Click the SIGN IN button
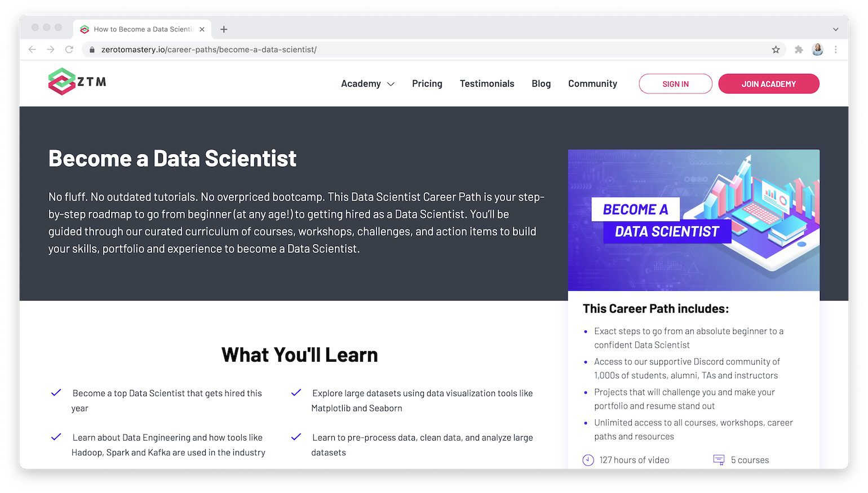868x493 pixels. coord(675,83)
